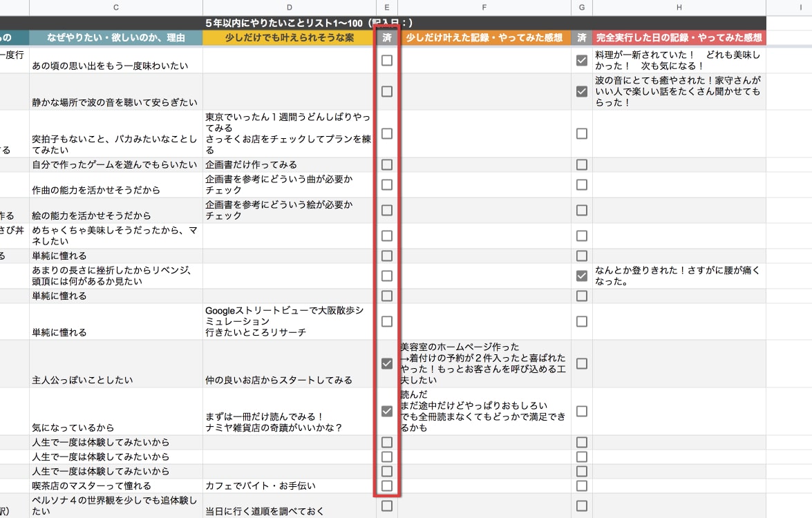Uncheck column G box for あまりの長さに挫折 row
The image size is (812, 518).
(582, 276)
